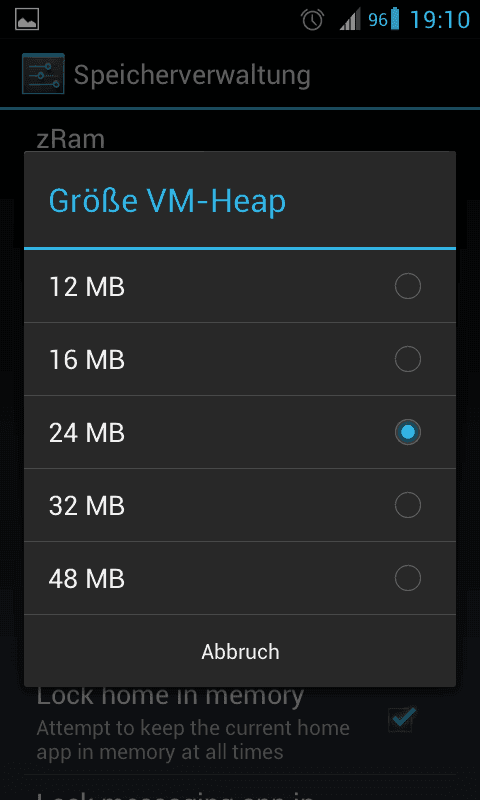Viewport: 480px width, 800px height.
Task: Open the zRam setting behind the dialog
Action: (x=70, y=139)
